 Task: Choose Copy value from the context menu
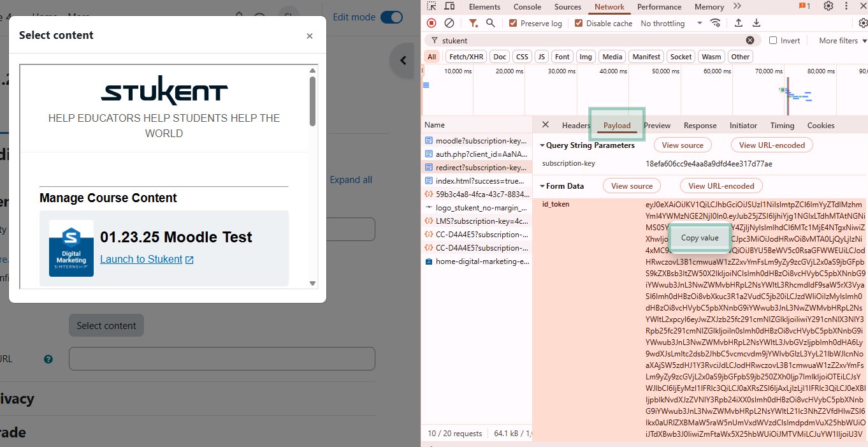700,238
